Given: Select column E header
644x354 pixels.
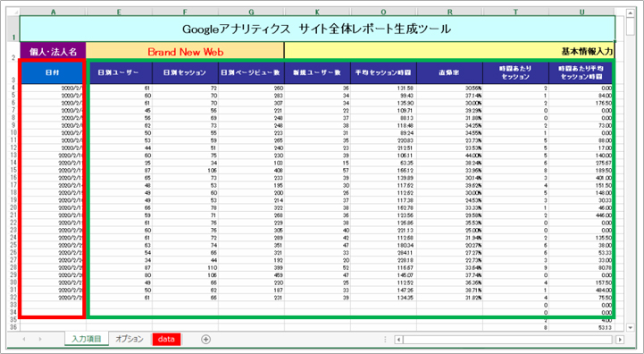Looking at the screenshot, I should [x=119, y=13].
